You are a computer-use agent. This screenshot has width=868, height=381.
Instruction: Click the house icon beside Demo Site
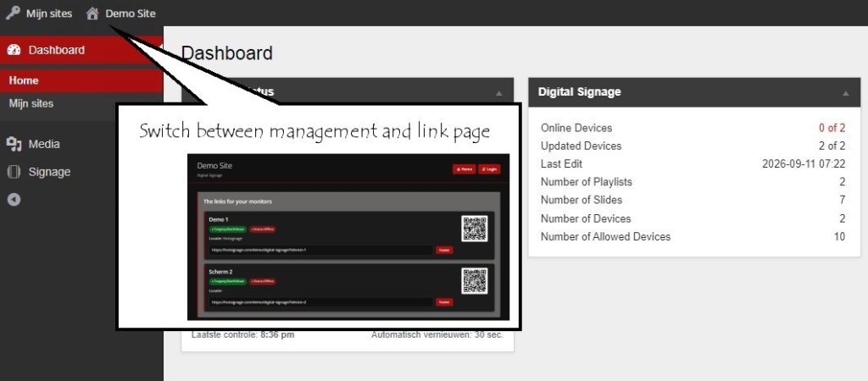(x=92, y=14)
